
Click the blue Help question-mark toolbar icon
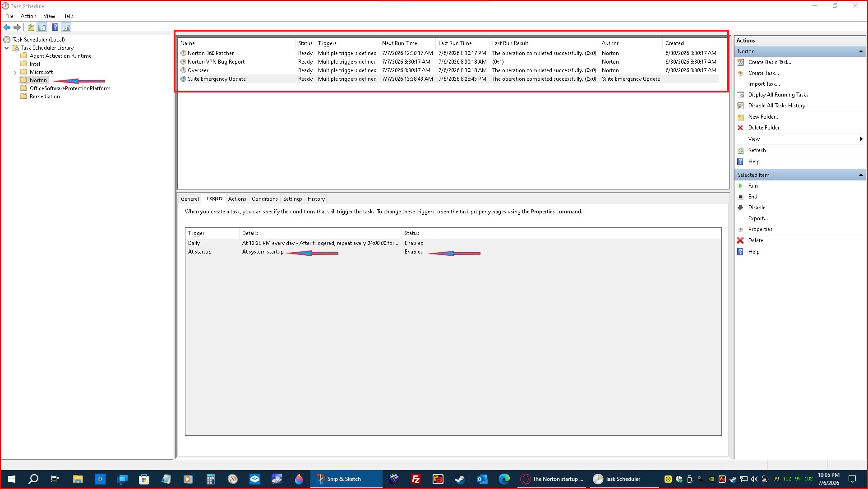click(x=55, y=27)
